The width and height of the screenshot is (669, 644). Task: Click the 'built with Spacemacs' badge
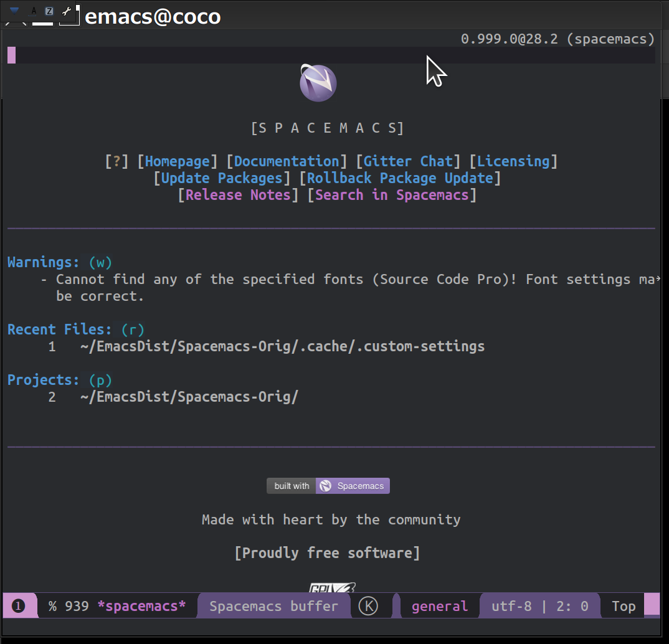[x=328, y=486]
